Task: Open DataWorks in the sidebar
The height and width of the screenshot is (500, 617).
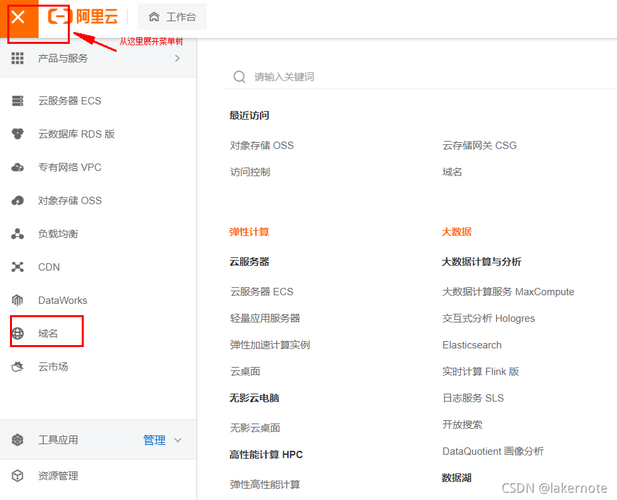Action: pos(63,300)
